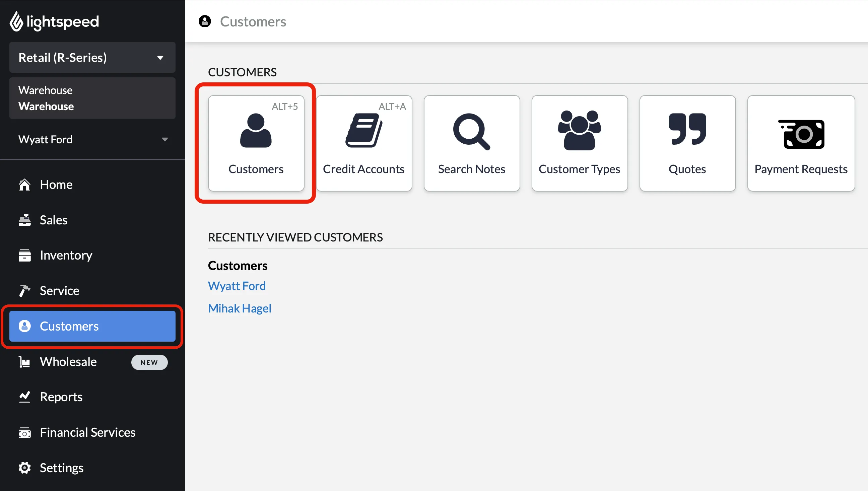
Task: Click the Search Notes magnifier icon
Action: [x=471, y=132]
